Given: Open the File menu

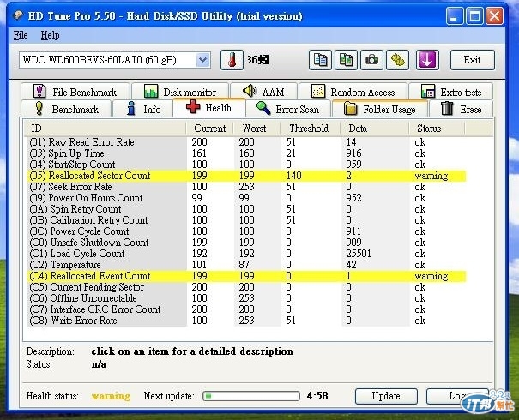Looking at the screenshot, I should [21, 35].
